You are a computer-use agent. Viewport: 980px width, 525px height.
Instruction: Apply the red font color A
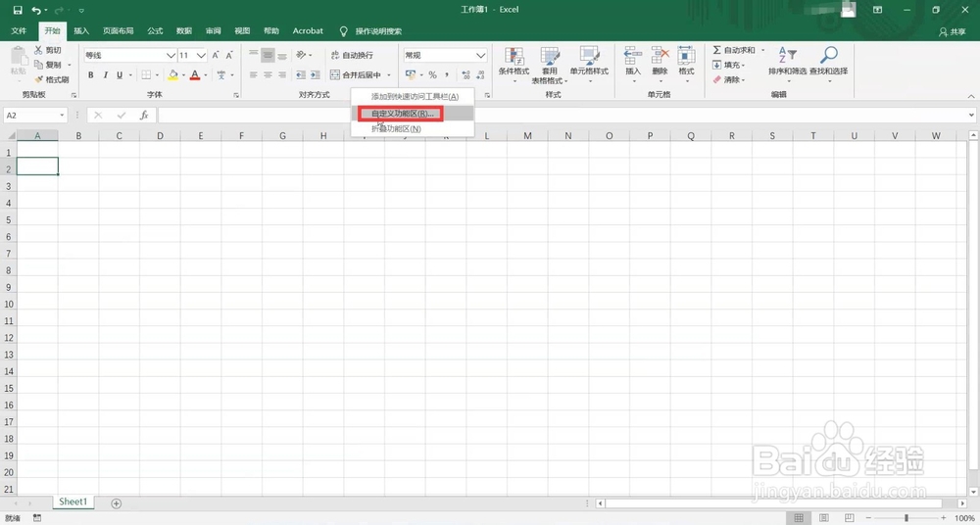(195, 75)
